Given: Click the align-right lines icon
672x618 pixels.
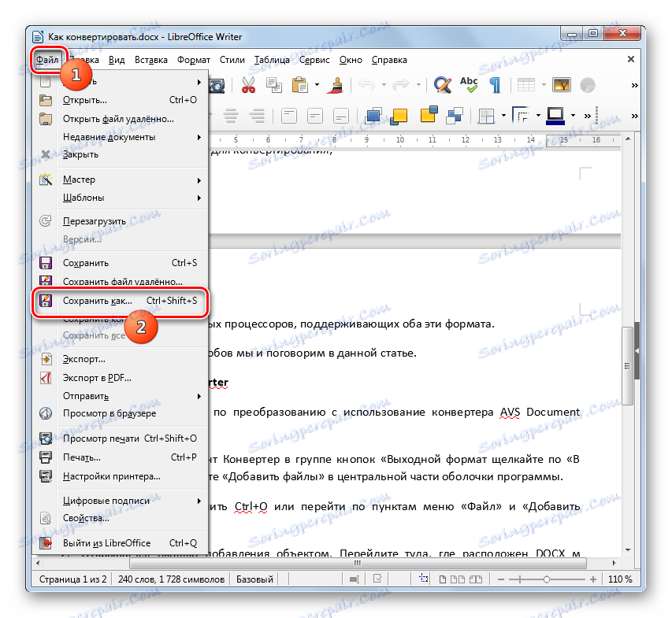Looking at the screenshot, I should pyautogui.click(x=257, y=116).
